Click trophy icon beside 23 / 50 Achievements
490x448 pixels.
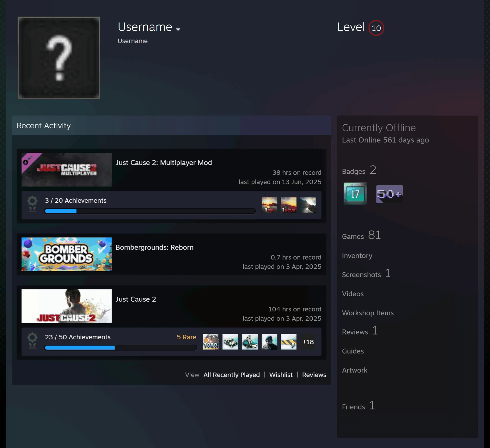coord(32,341)
